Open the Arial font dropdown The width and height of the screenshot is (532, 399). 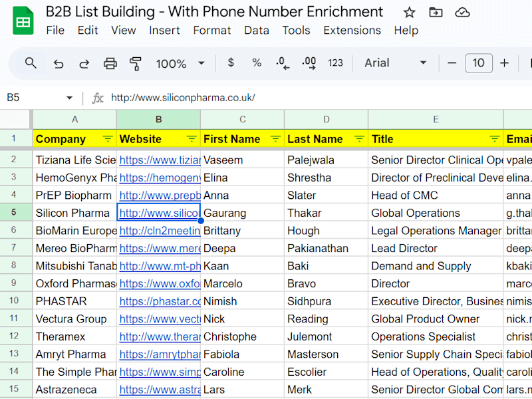[395, 63]
